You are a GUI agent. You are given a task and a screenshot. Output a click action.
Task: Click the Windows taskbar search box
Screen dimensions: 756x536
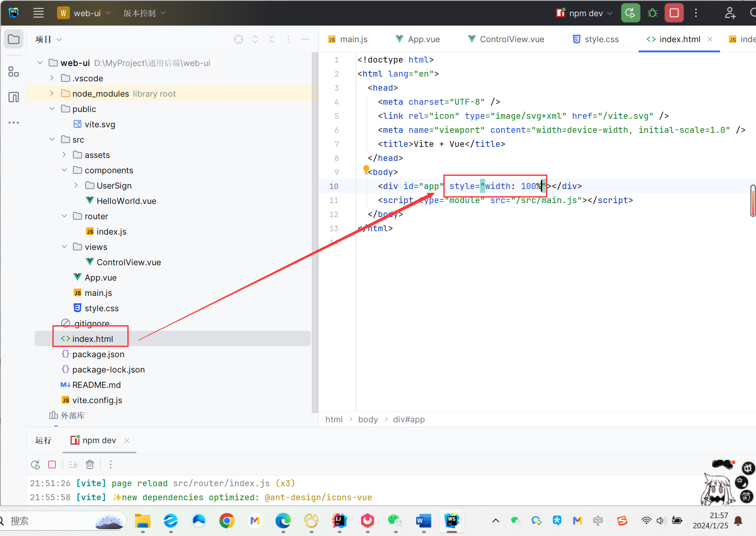click(64, 520)
